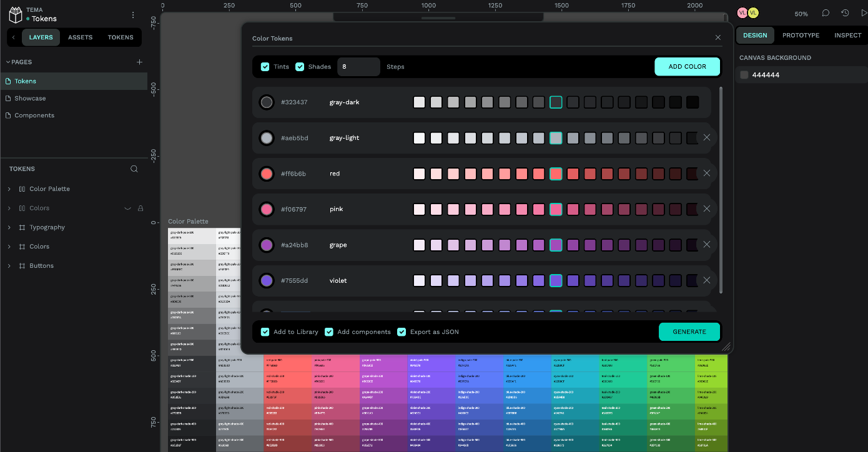868x452 pixels.
Task: Click the #7555dd hex value
Action: point(294,281)
